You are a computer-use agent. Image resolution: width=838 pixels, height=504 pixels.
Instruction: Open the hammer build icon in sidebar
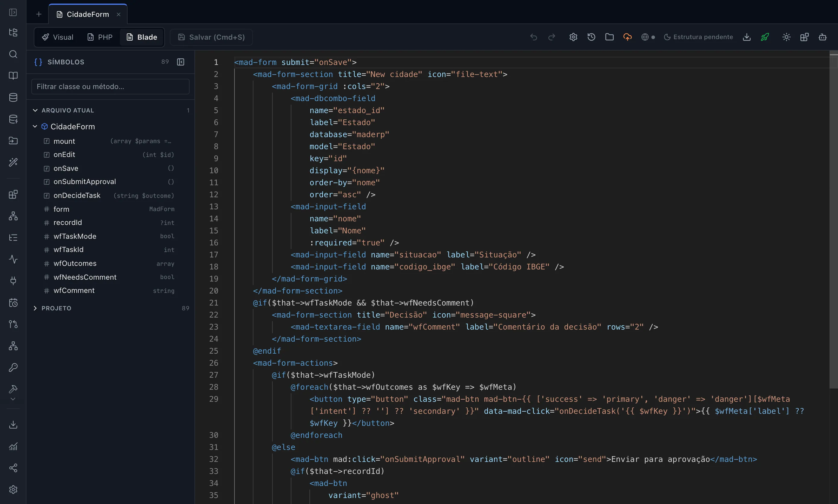13,389
